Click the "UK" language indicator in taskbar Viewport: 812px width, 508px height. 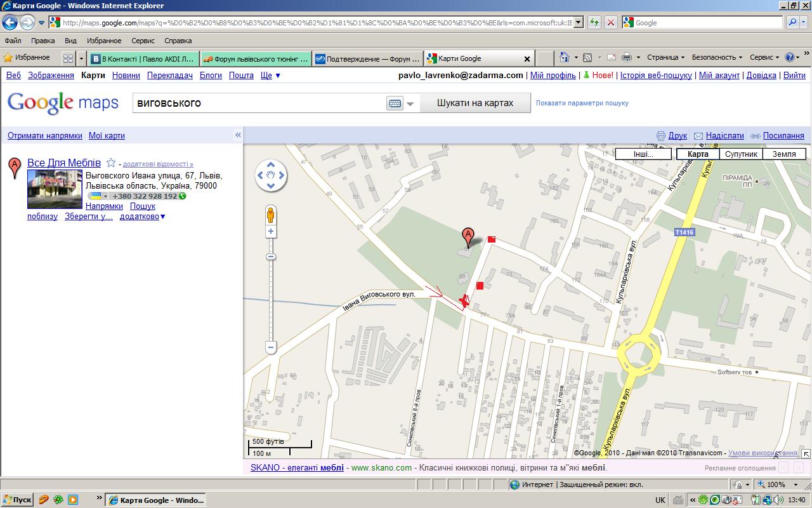tap(660, 500)
